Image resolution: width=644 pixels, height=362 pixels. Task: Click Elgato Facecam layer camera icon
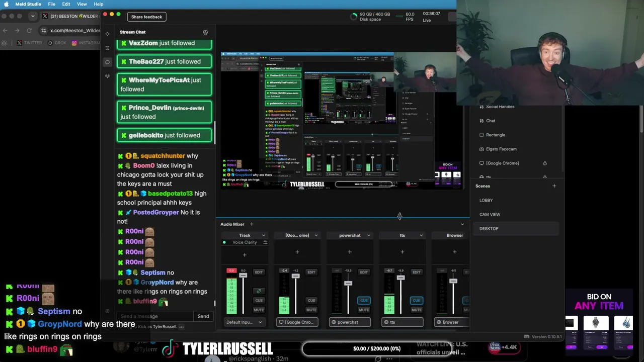pos(481,149)
